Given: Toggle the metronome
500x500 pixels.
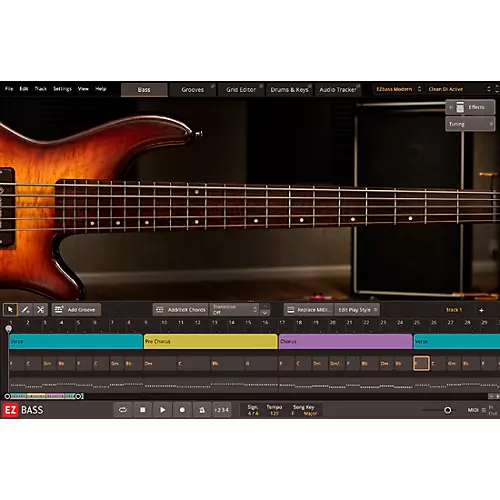Looking at the screenshot, I should [202, 410].
